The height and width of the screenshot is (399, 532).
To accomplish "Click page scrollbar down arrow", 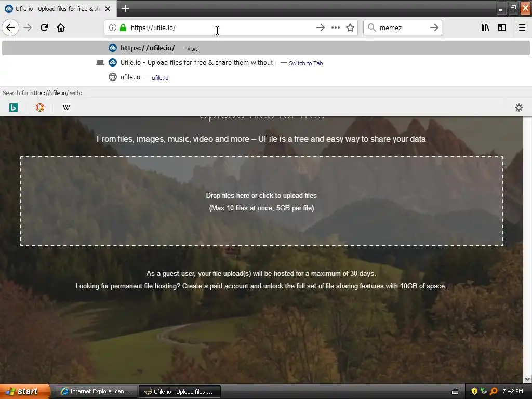I will [x=527, y=379].
